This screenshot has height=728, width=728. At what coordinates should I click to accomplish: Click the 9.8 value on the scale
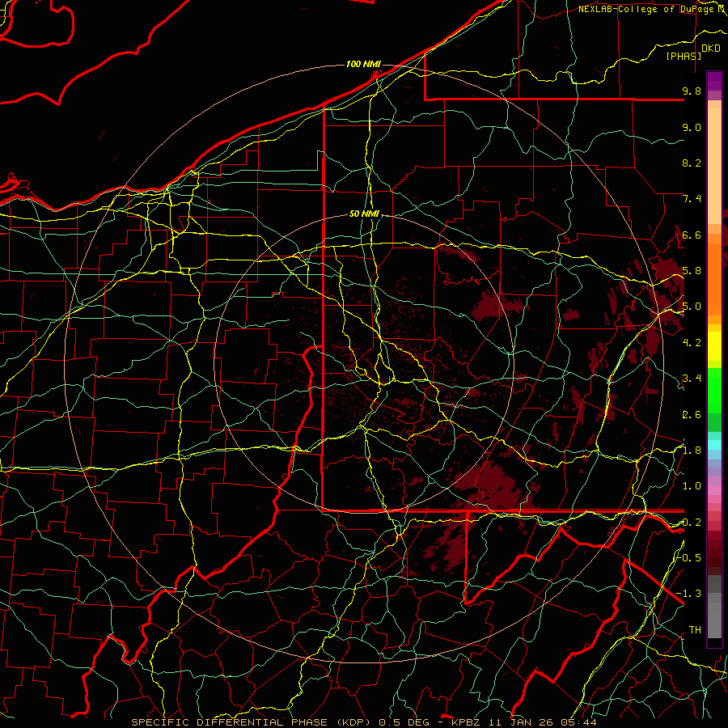(x=692, y=91)
